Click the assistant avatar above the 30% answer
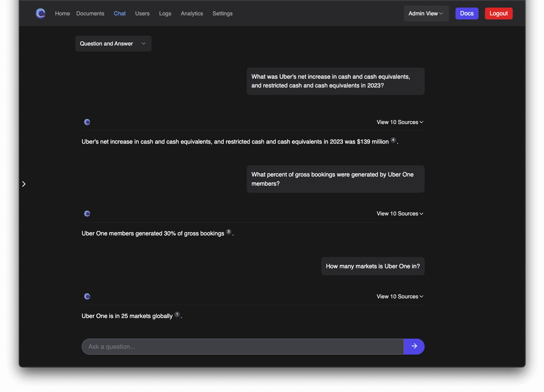The width and height of the screenshot is (544, 392). coord(87,214)
